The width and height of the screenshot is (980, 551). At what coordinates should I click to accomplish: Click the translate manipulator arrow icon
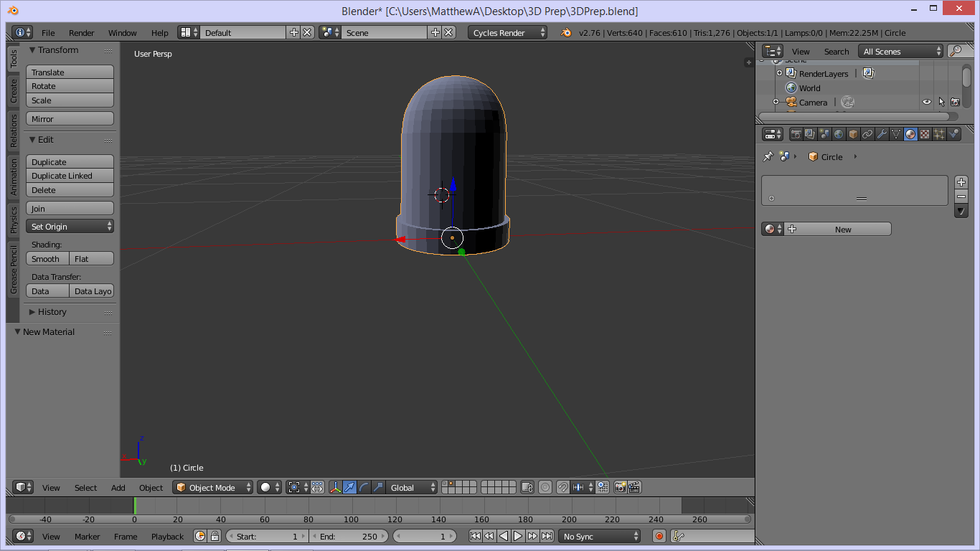(349, 487)
